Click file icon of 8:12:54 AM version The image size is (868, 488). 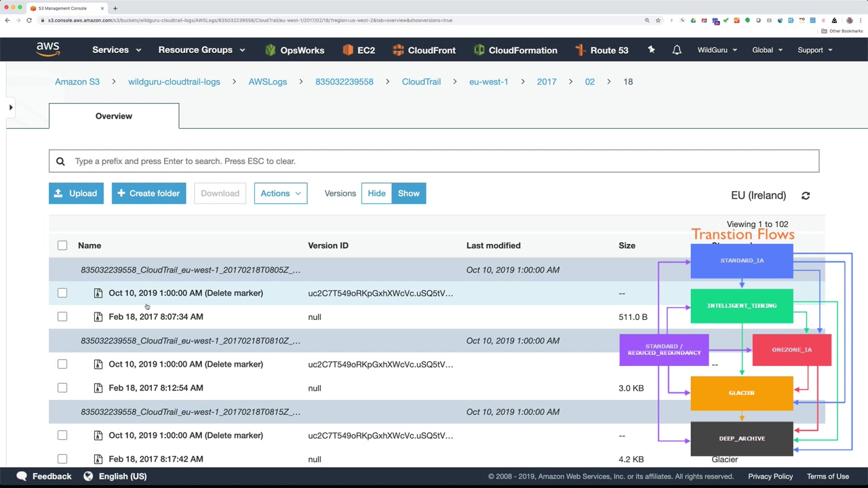[x=98, y=388]
